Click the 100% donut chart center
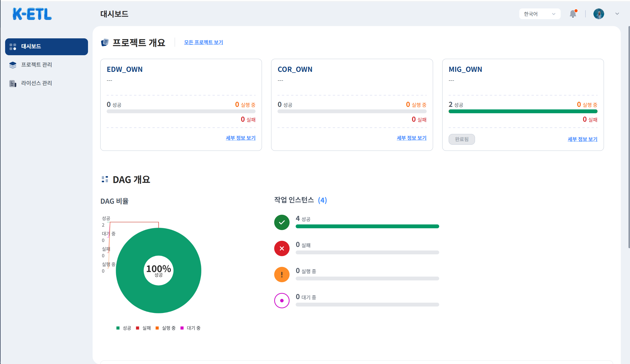 click(x=159, y=270)
